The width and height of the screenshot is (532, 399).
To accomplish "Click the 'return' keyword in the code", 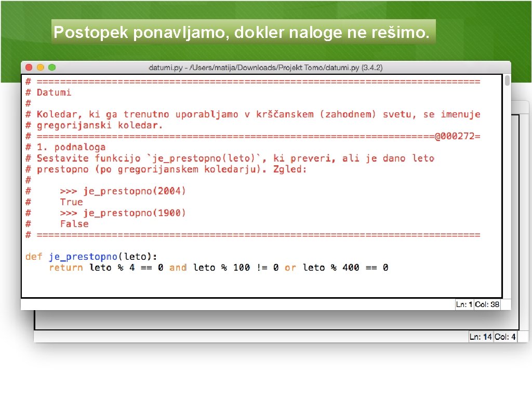I will [66, 268].
